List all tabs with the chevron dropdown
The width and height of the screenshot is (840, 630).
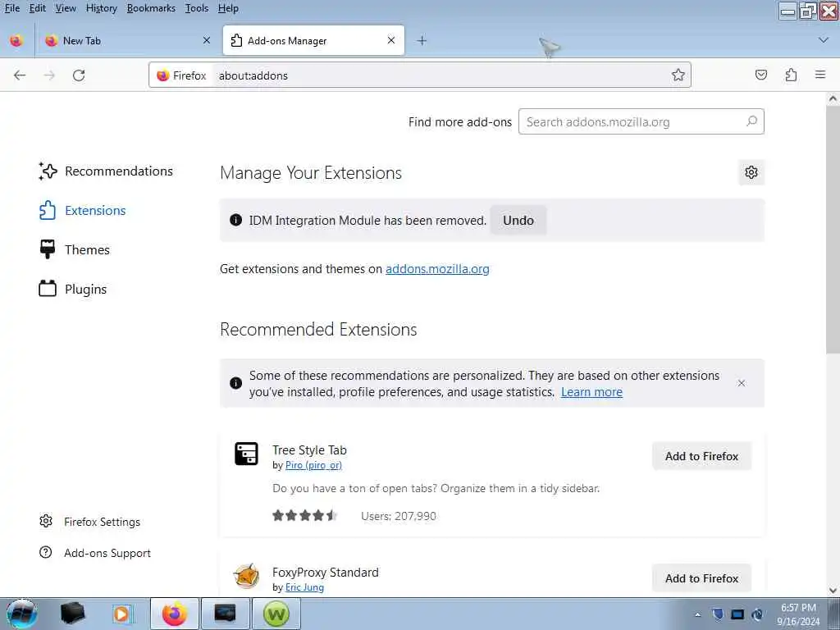click(824, 40)
